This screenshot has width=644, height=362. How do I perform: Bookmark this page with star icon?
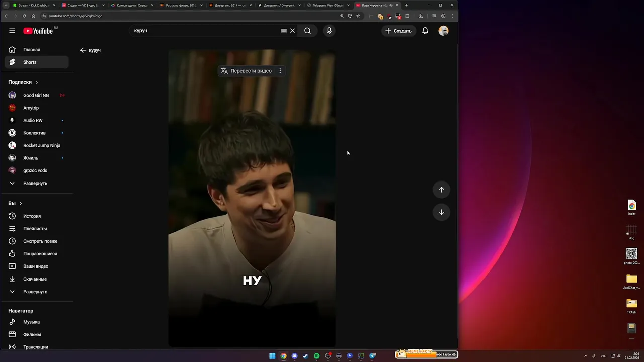(358, 16)
